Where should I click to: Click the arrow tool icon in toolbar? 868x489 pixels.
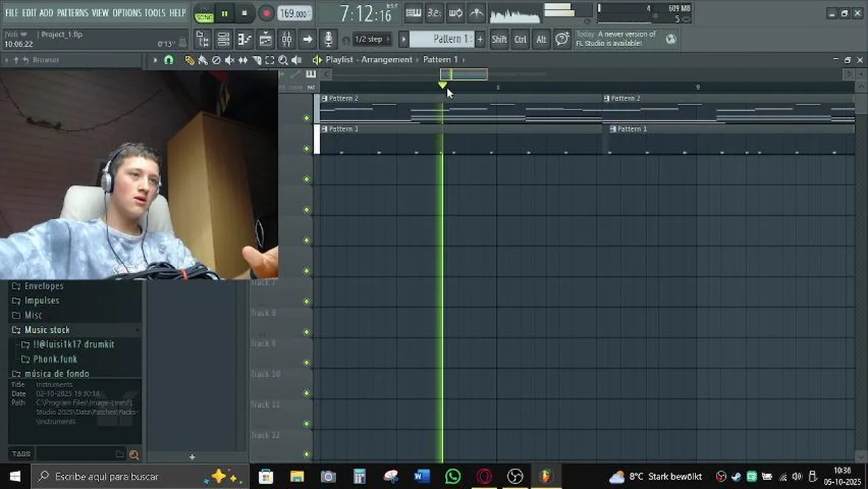pos(308,39)
